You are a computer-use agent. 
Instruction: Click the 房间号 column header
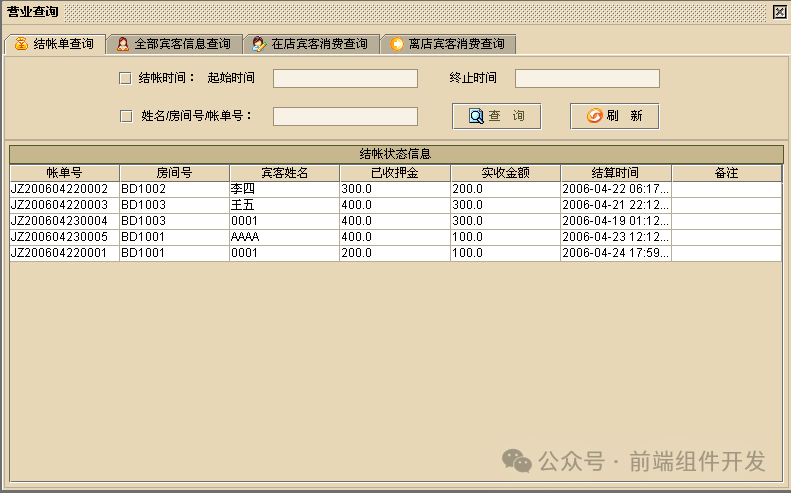point(175,173)
